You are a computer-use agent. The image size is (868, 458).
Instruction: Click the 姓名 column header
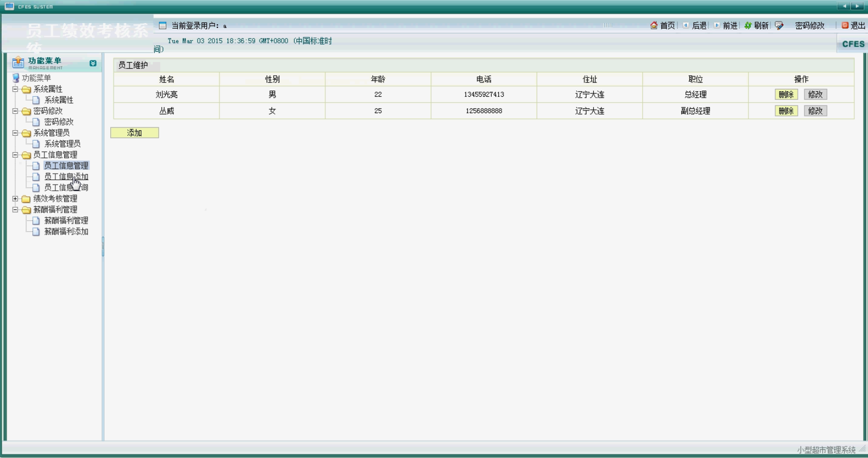(x=166, y=79)
